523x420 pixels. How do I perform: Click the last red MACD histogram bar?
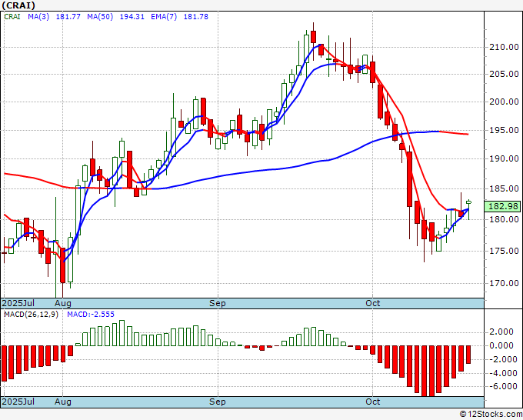tap(468, 355)
